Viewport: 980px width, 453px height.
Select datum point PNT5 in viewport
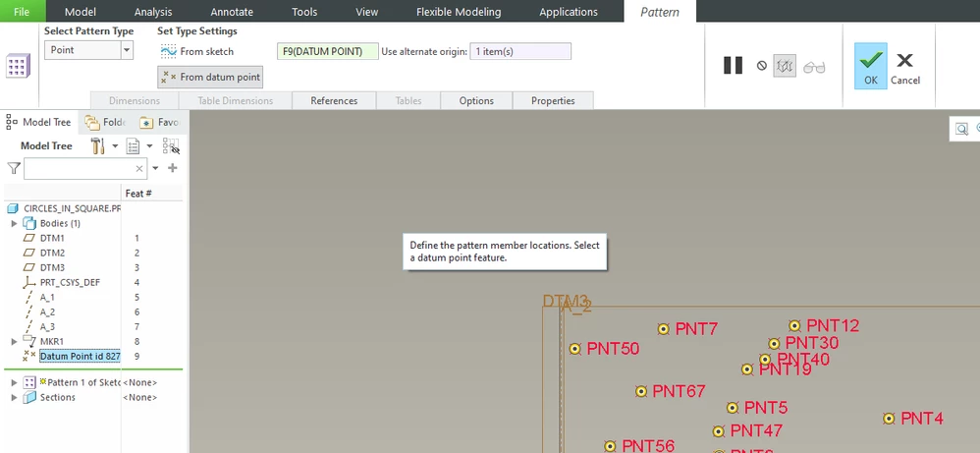click(733, 408)
